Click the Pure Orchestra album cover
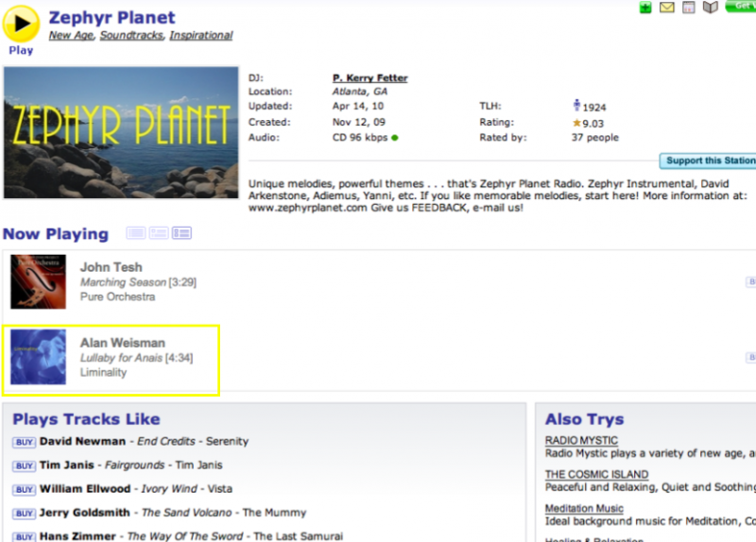The image size is (756, 542). pos(38,281)
